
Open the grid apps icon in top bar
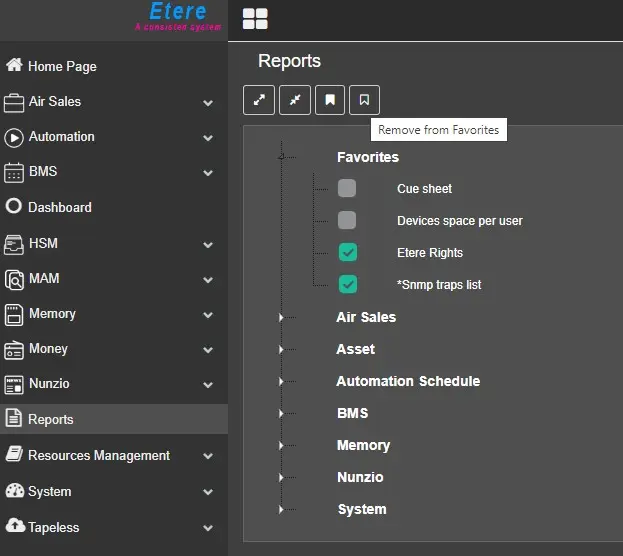255,19
